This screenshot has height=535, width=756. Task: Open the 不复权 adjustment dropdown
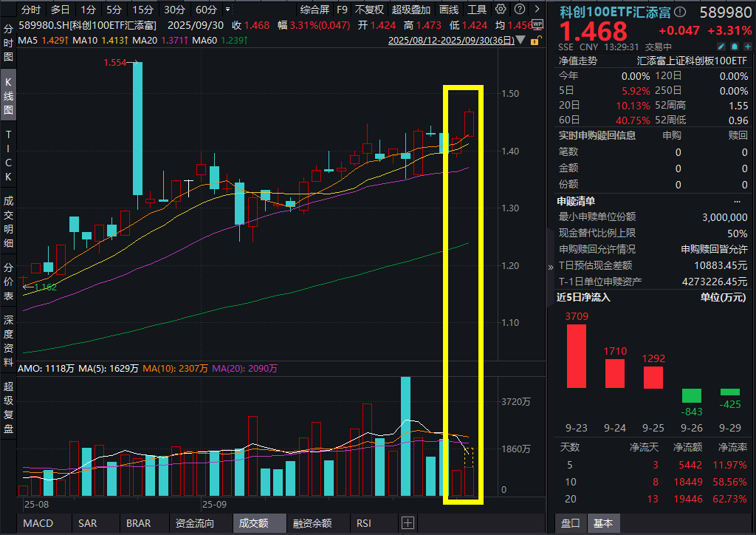[369, 10]
